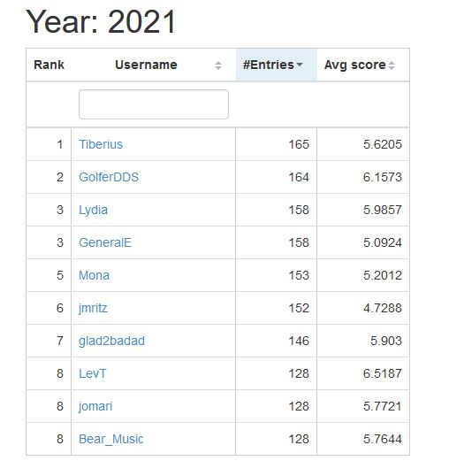449x476 pixels.
Task: Open jmritz user profile link
Action: tap(93, 309)
